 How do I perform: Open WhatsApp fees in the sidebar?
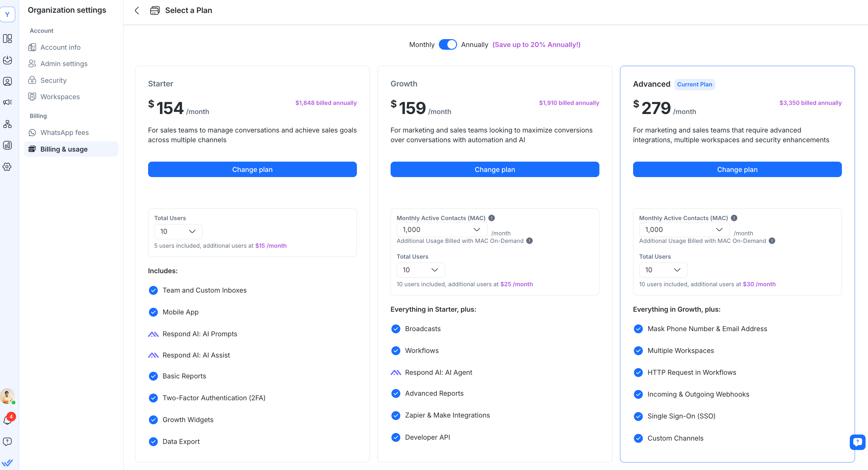coord(64,132)
